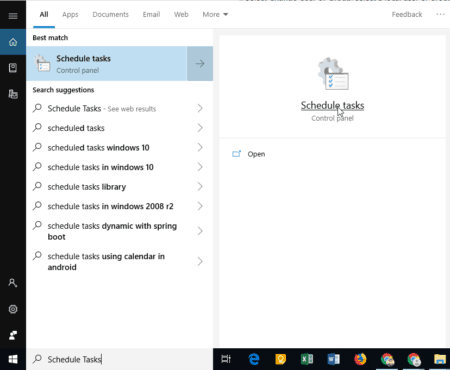Open Task View on the taskbar

click(226, 359)
